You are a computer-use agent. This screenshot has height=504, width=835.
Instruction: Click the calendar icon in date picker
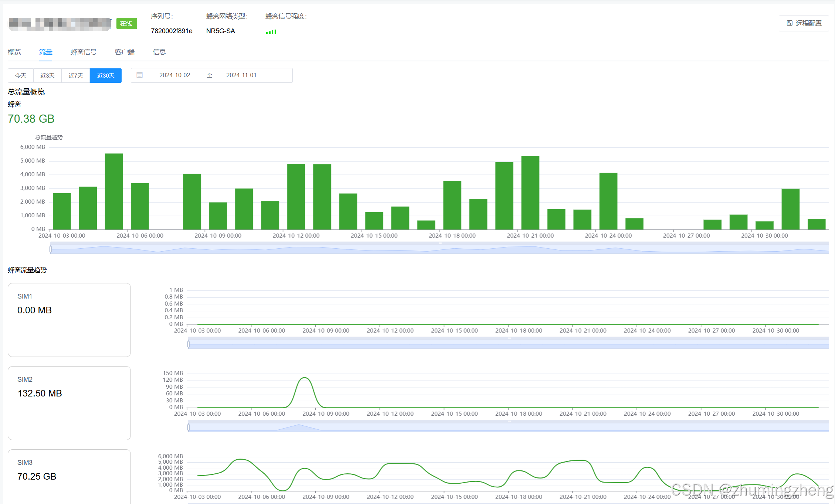[x=139, y=75]
